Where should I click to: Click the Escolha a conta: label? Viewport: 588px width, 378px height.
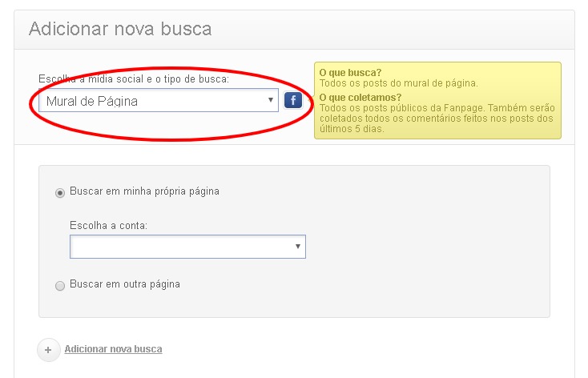tap(108, 225)
